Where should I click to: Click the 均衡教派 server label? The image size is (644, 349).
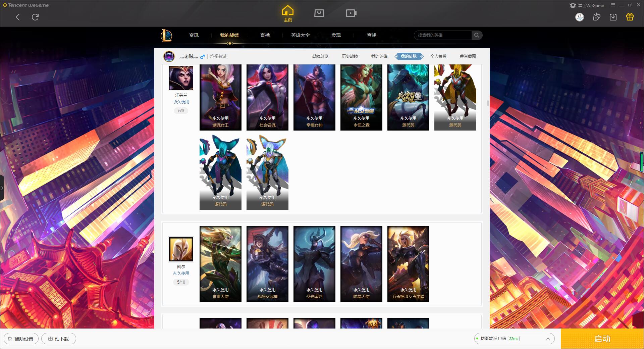tap(218, 56)
